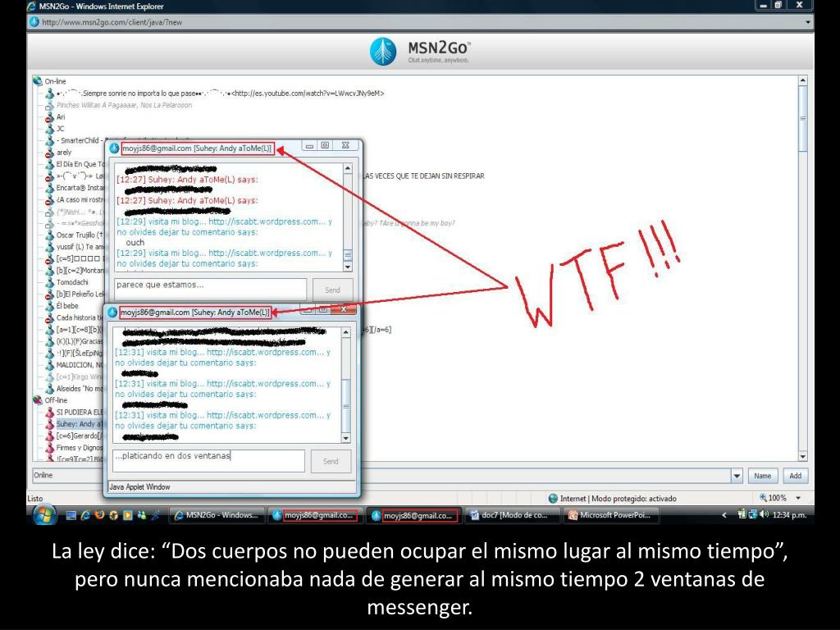This screenshot has width=840, height=630.
Task: Click the Off-line group icon
Action: pos(38,400)
